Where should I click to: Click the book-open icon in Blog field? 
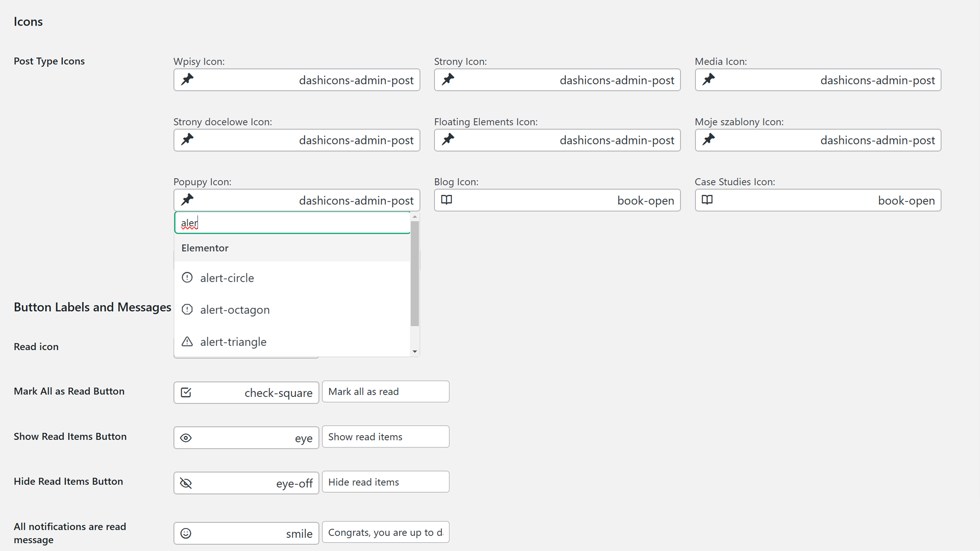447,200
